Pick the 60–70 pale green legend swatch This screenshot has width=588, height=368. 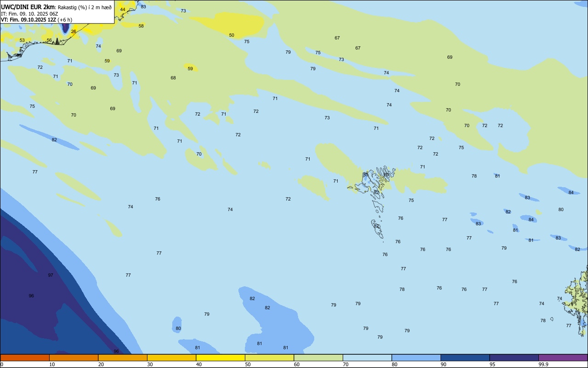coord(318,357)
